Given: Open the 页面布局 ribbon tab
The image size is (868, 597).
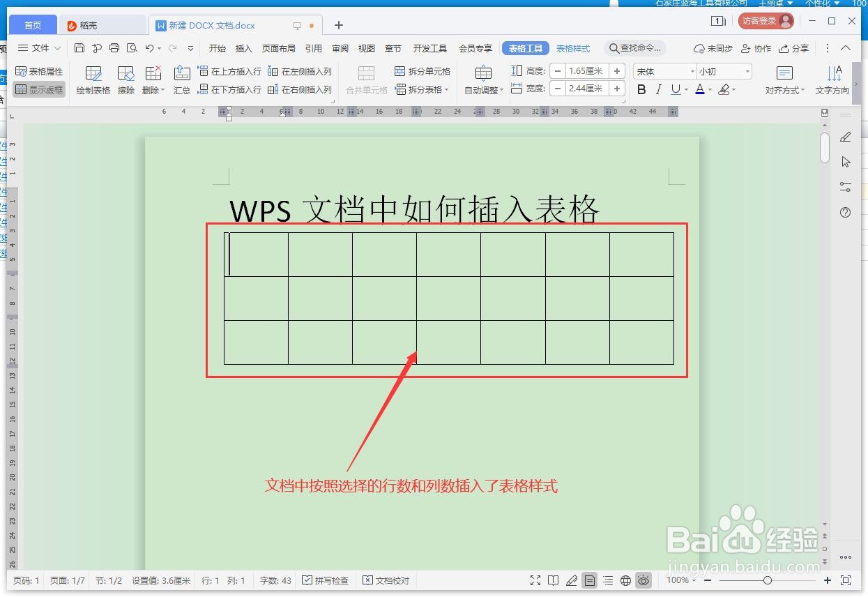Looking at the screenshot, I should (279, 48).
